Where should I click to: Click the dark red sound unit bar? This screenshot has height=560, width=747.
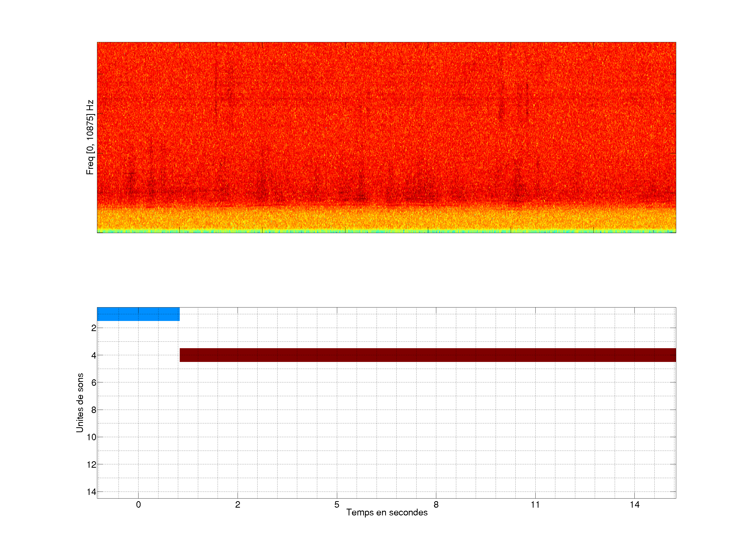[427, 355]
